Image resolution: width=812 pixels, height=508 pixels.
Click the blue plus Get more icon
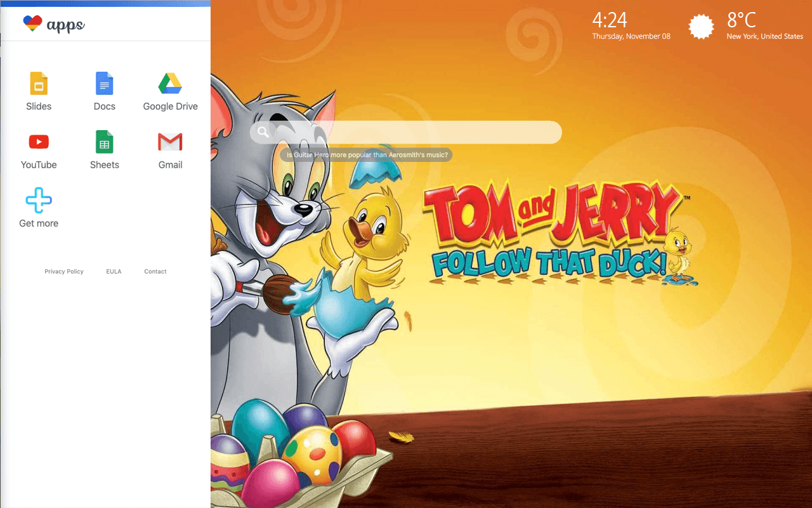tap(39, 201)
